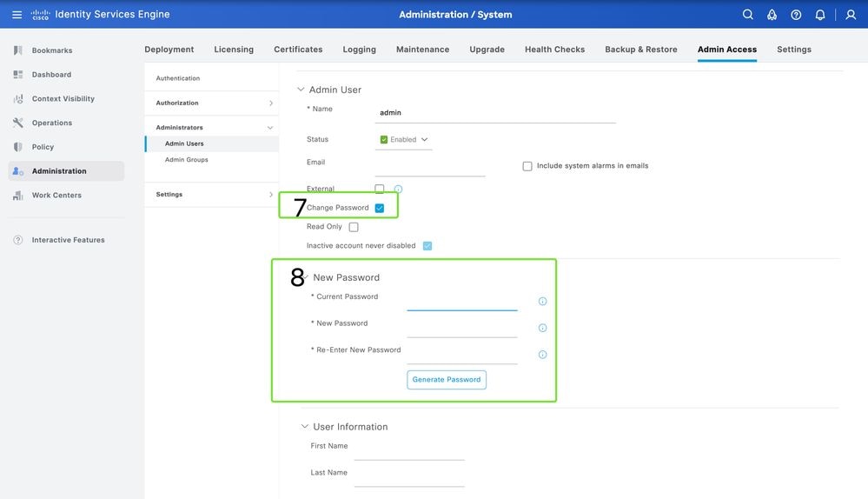Open the notifications bell icon
This screenshot has width=868, height=499.
click(x=820, y=15)
